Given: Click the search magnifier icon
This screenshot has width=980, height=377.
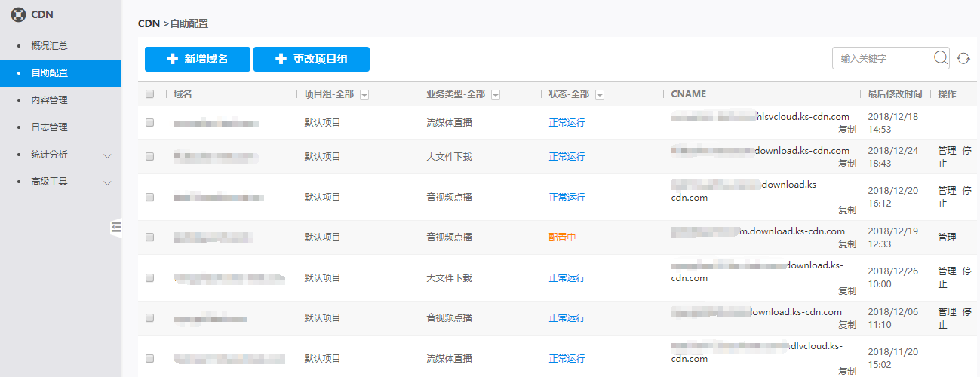Looking at the screenshot, I should [941, 58].
